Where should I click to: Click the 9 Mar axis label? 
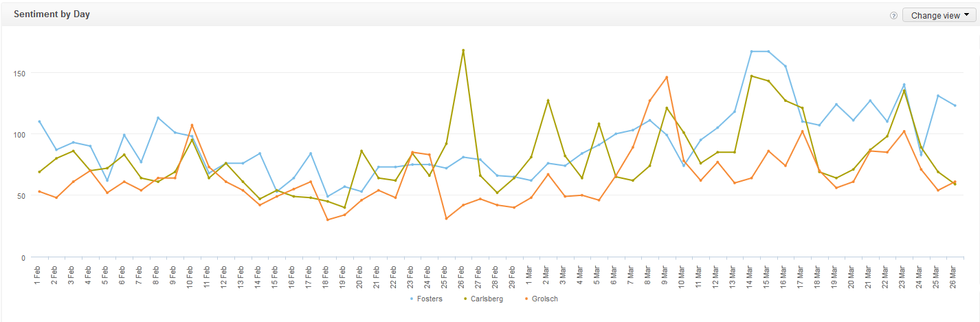[x=665, y=275]
